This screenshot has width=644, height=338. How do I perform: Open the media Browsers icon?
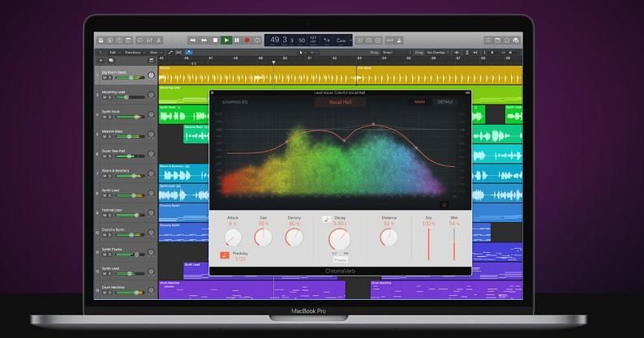pyautogui.click(x=517, y=41)
